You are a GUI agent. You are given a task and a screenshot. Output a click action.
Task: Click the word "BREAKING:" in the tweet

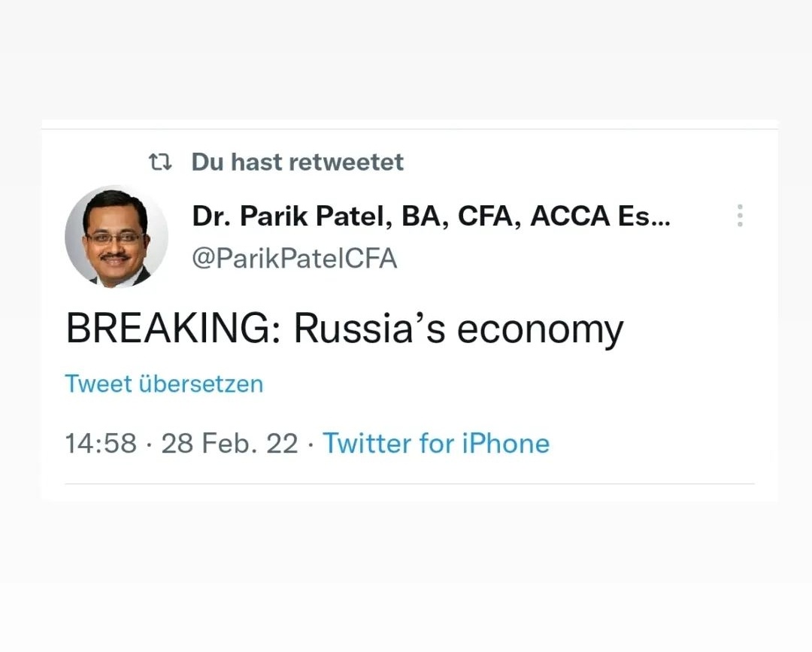[174, 329]
